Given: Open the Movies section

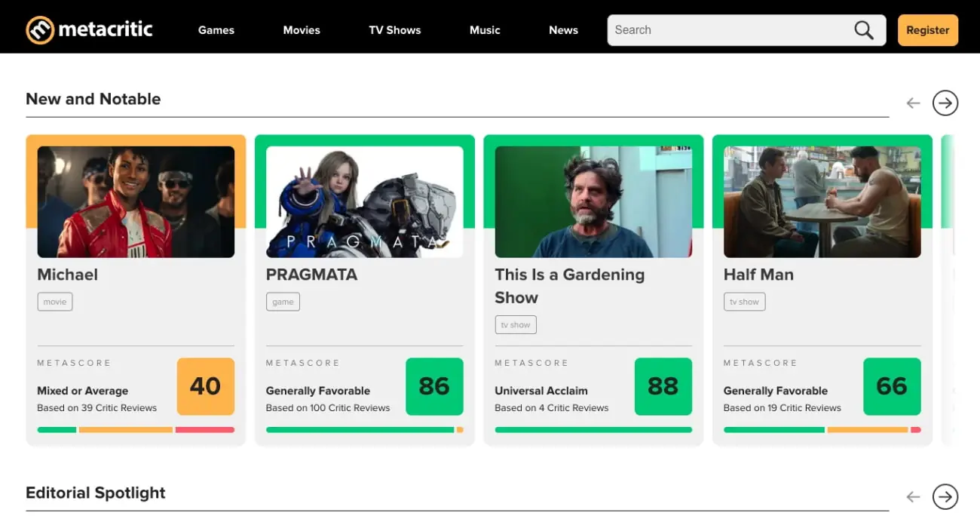Looking at the screenshot, I should coord(302,29).
